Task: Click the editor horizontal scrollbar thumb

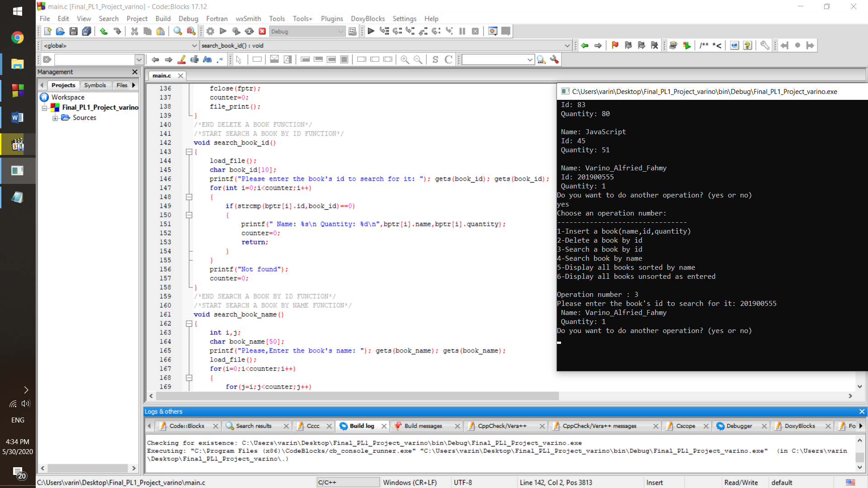Action: (357, 396)
